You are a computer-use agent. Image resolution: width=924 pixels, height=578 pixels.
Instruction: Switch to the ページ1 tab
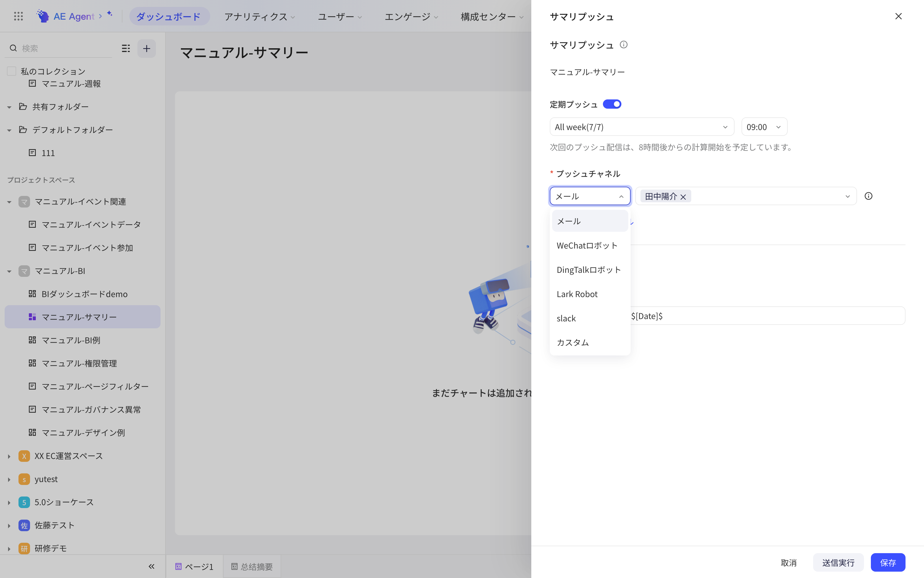click(x=195, y=566)
